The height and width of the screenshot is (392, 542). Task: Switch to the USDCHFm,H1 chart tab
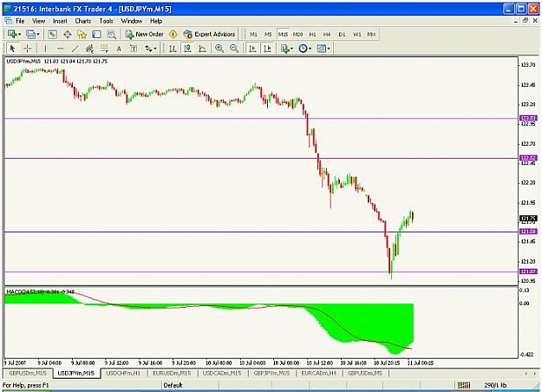123,373
